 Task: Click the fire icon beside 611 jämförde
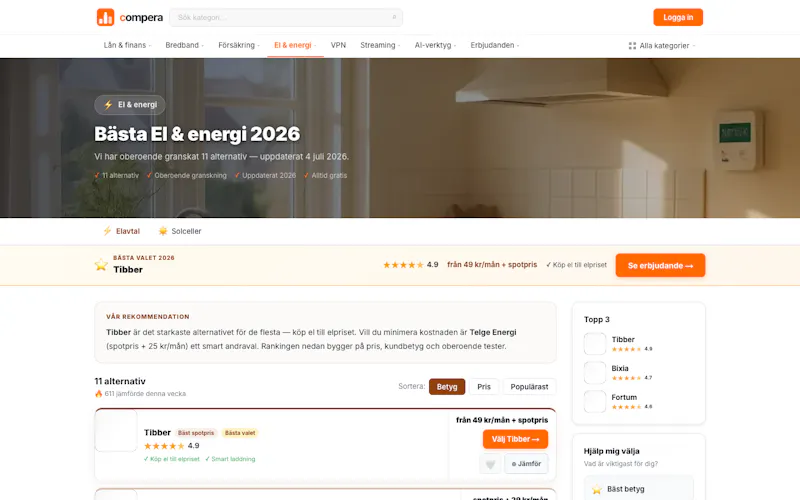point(98,393)
